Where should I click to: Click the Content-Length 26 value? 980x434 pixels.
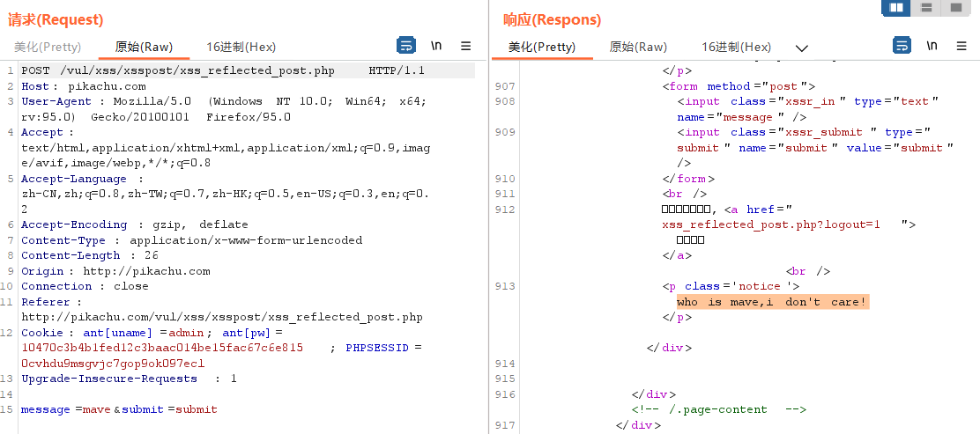click(150, 255)
